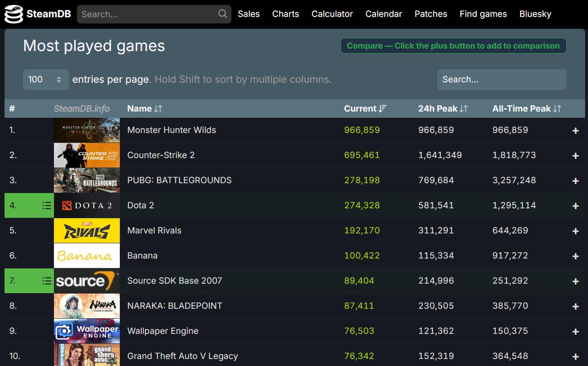Click PUBG Battlegrounds thumbnail image
The image size is (588, 366).
coord(87,180)
